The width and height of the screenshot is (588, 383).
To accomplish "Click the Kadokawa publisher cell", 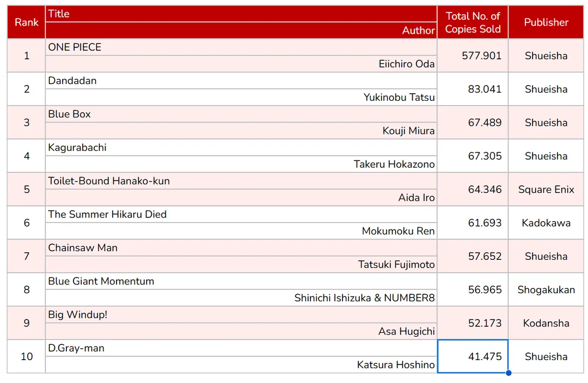I will 546,222.
